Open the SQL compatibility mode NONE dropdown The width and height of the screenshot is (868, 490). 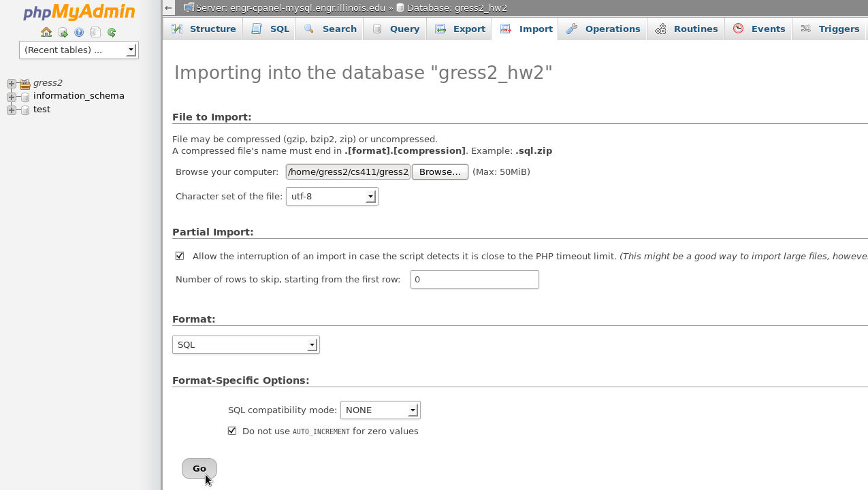(x=380, y=410)
